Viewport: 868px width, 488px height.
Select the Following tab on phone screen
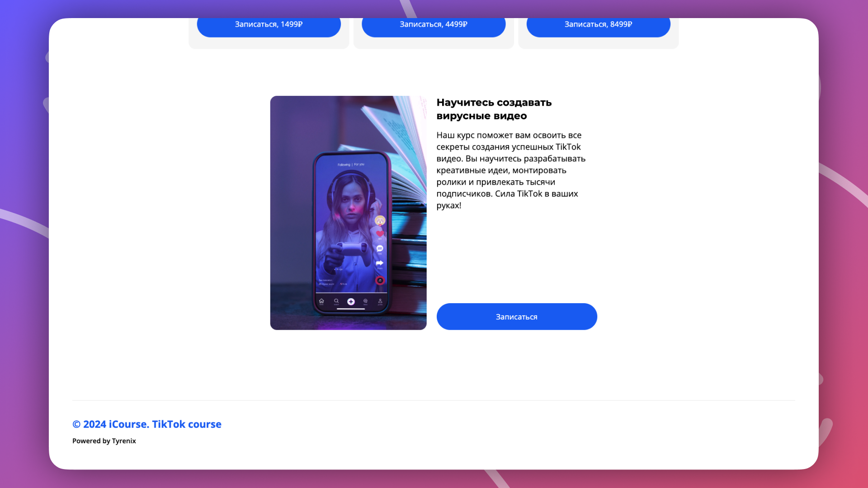344,165
